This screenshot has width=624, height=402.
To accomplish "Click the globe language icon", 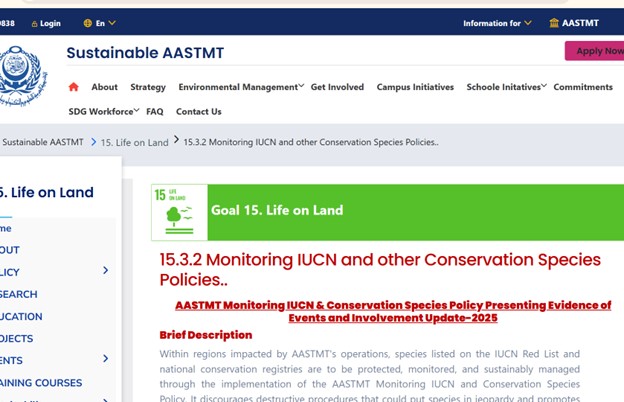I will click(88, 23).
